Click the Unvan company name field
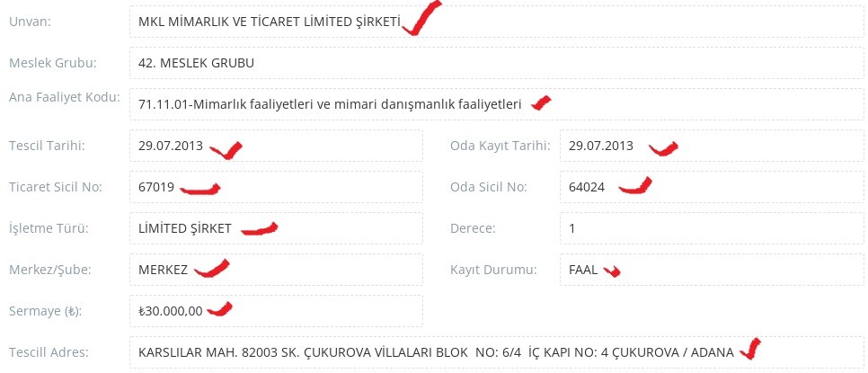 [x=497, y=22]
